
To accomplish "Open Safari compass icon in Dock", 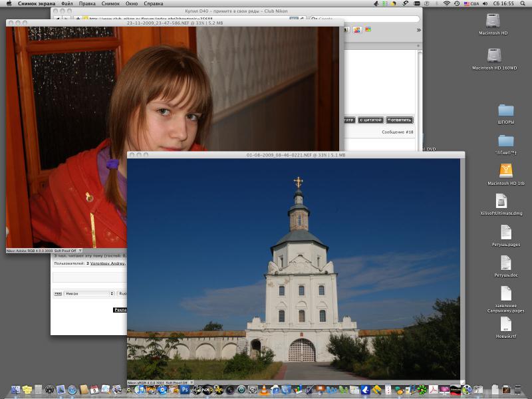I will coord(72,390).
